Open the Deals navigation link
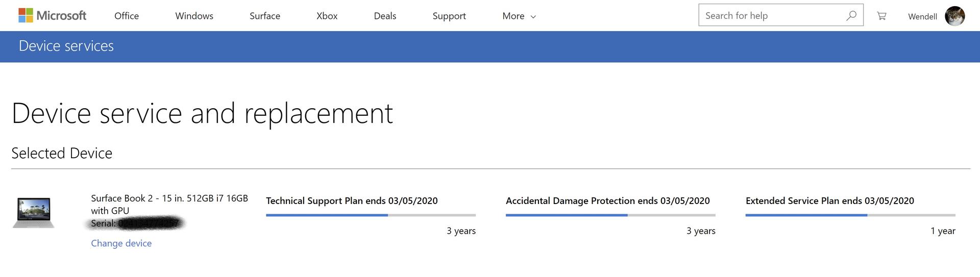Image resolution: width=980 pixels, height=277 pixels. 385,16
